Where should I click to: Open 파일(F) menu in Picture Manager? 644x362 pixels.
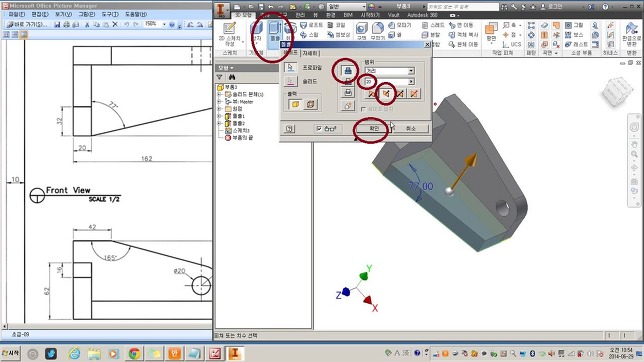click(x=17, y=14)
